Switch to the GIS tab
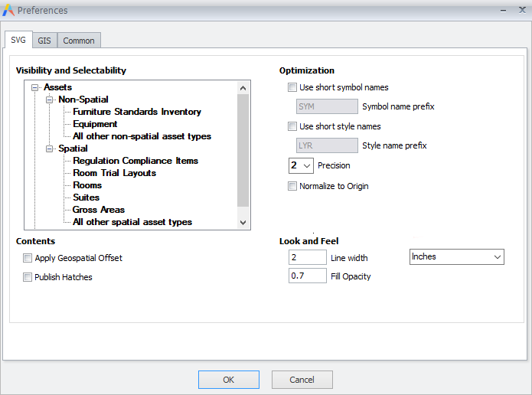 pyautogui.click(x=44, y=41)
